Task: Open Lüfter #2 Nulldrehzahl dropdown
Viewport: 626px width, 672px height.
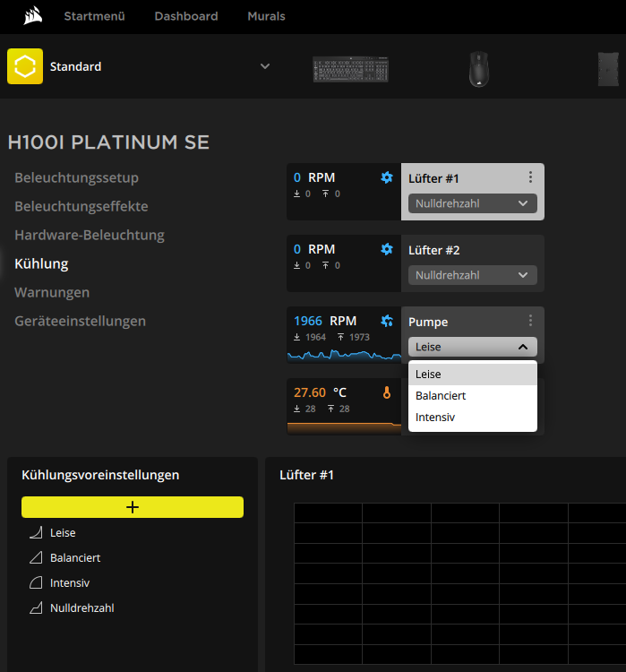Action: pyautogui.click(x=473, y=275)
